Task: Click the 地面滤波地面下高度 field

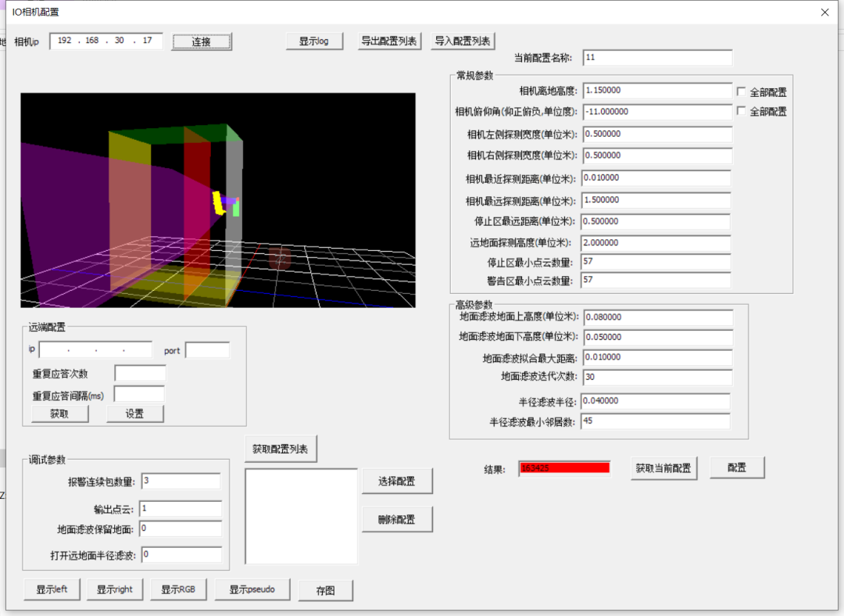Action: point(658,337)
